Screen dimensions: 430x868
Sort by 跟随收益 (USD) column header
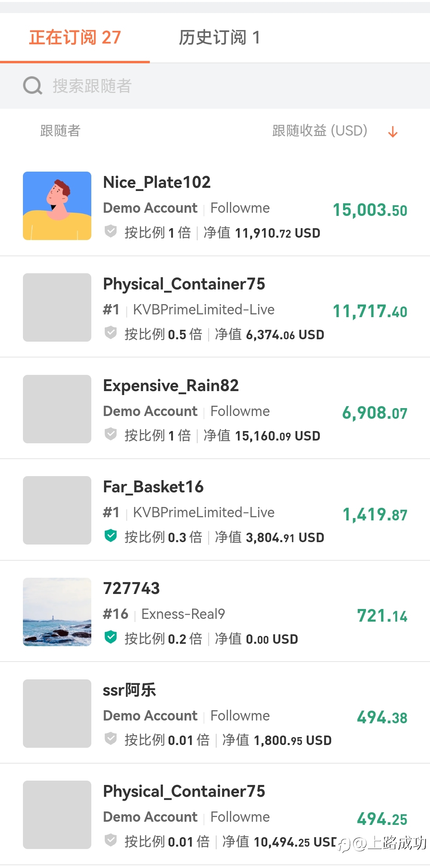point(320,130)
